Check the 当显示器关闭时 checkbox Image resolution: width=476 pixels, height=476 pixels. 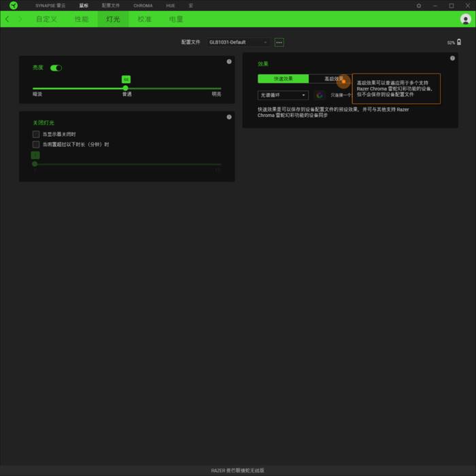click(36, 134)
